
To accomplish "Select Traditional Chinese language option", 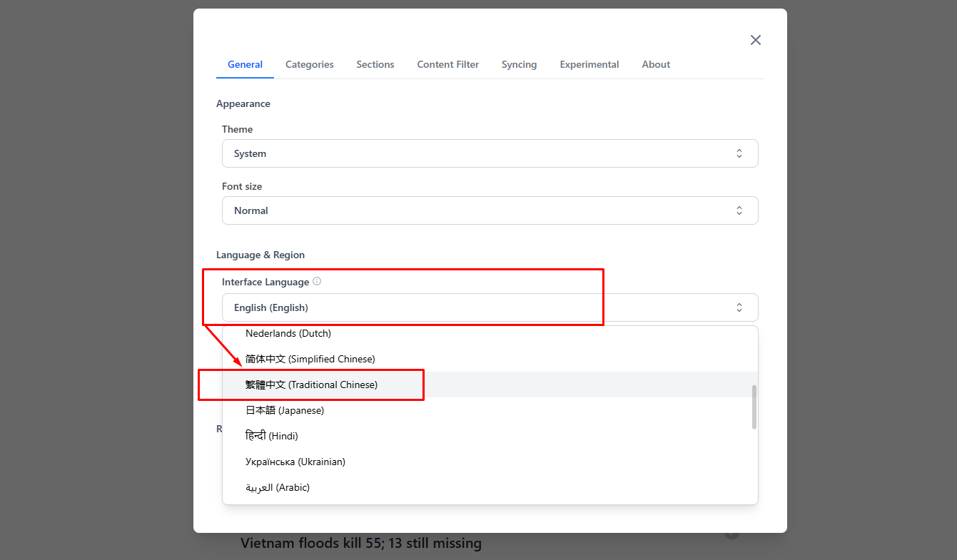I will coord(312,385).
